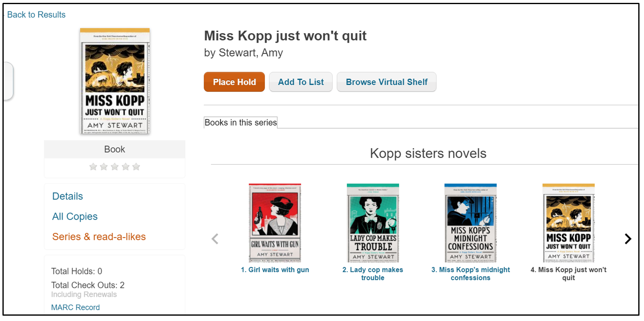The width and height of the screenshot is (644, 321).
Task: Click Add To List
Action: pyautogui.click(x=301, y=82)
